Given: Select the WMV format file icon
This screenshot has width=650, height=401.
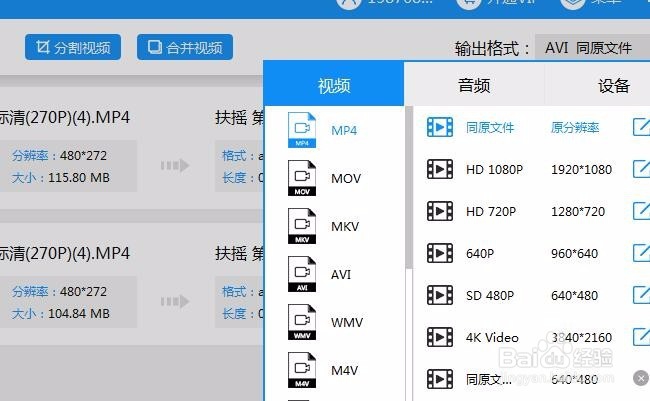Looking at the screenshot, I should [x=302, y=322].
